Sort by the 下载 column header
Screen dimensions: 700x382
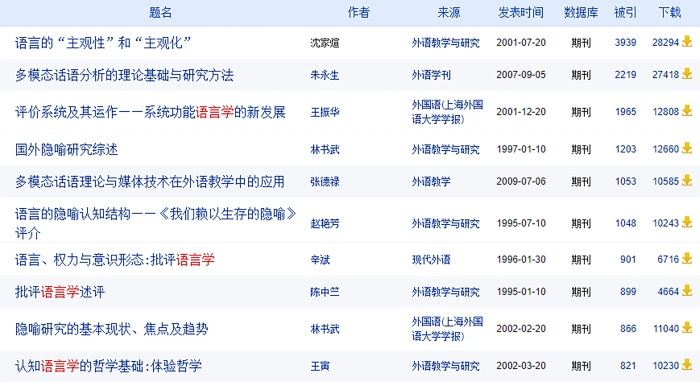tap(670, 12)
